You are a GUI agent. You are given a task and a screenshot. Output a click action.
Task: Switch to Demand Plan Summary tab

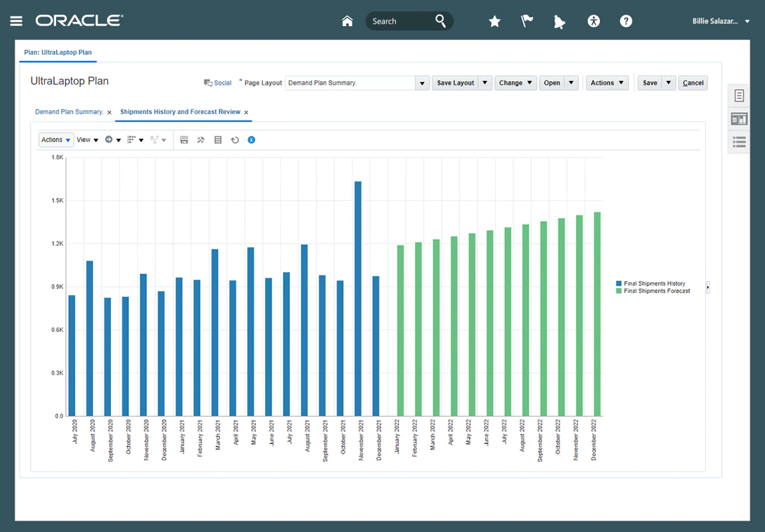[69, 111]
